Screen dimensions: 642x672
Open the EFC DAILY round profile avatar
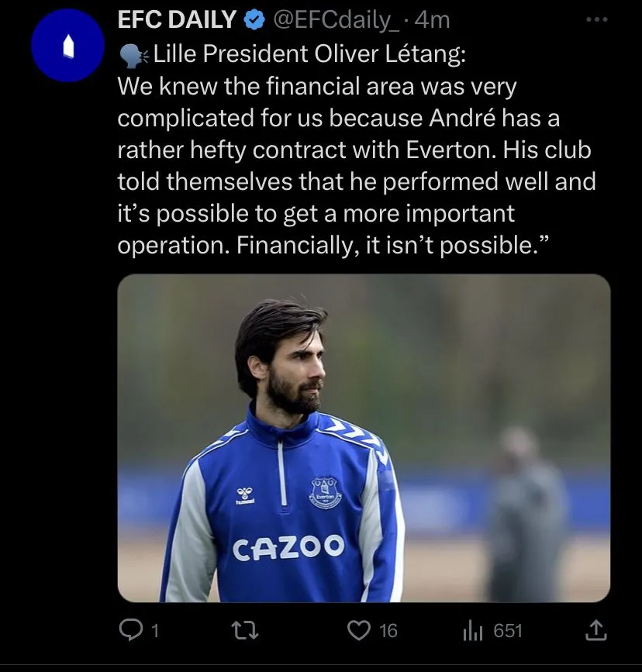tap(67, 47)
